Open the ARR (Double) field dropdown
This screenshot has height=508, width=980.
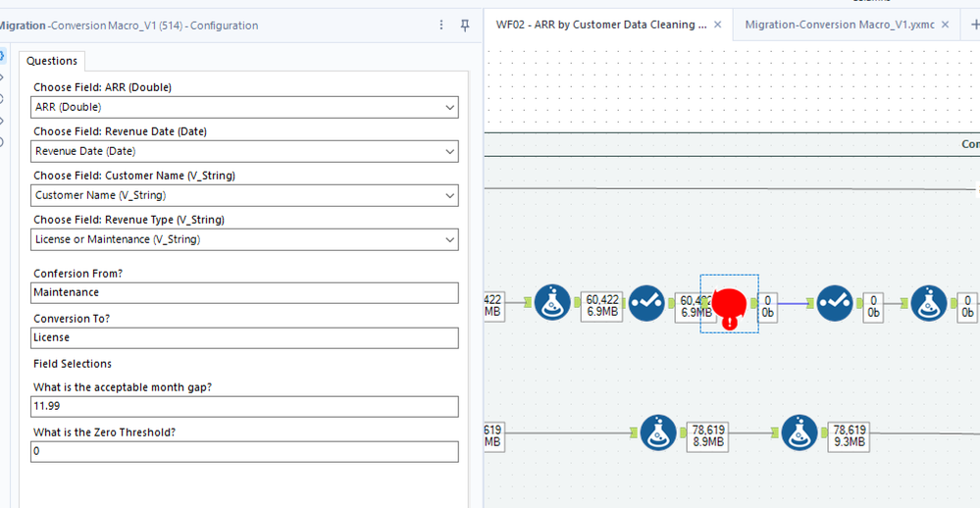tap(244, 107)
